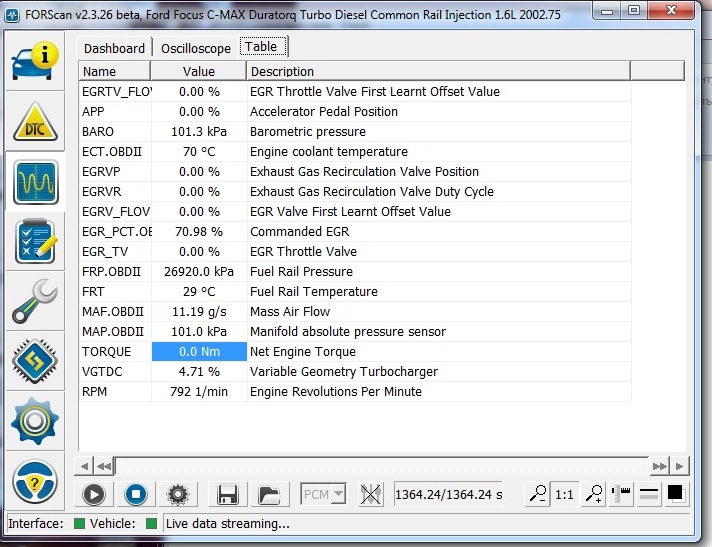Open the PID selection gear in toolbar
The width and height of the screenshot is (712, 547).
pyautogui.click(x=177, y=493)
